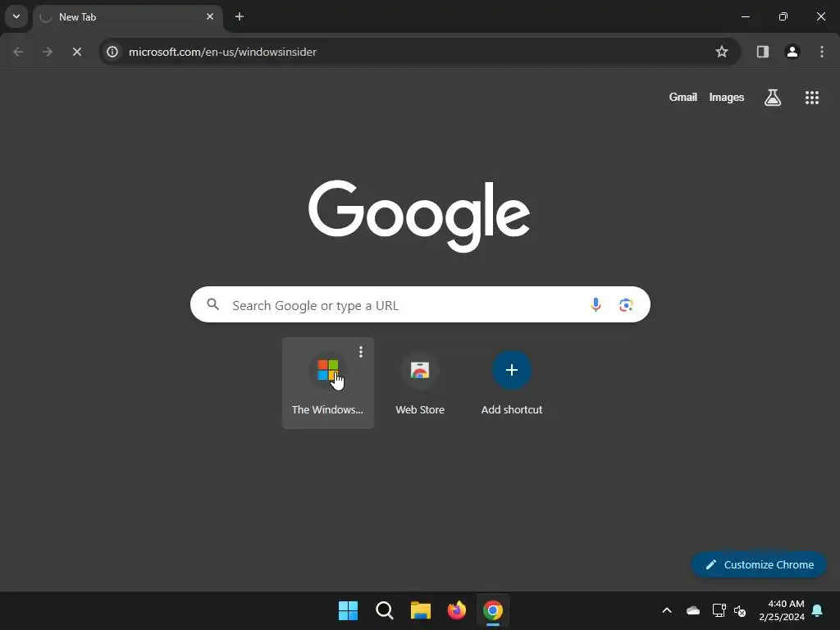View site information icon in address bar

[x=112, y=52]
